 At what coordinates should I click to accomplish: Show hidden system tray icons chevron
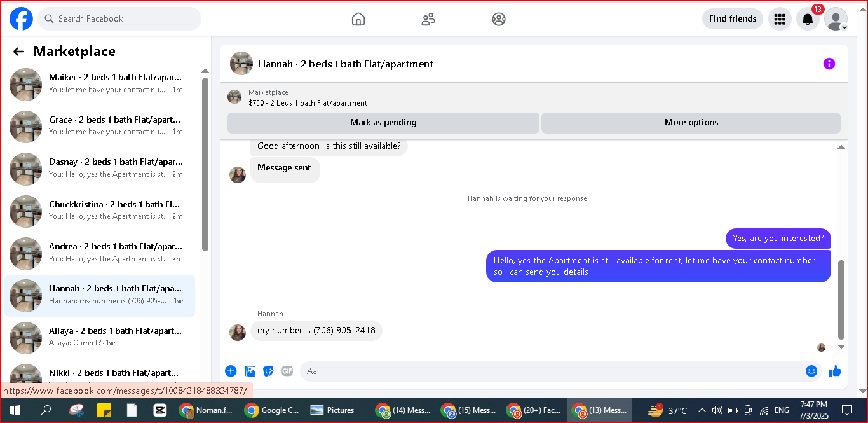702,410
